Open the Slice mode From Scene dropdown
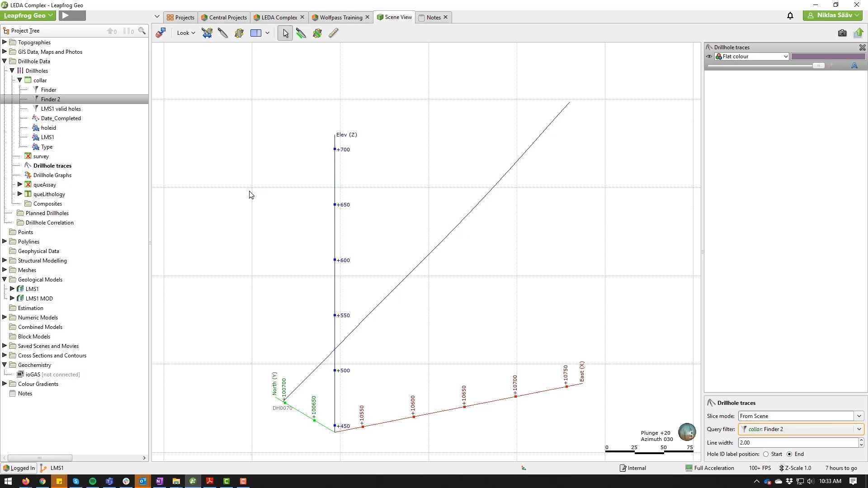 click(859, 416)
